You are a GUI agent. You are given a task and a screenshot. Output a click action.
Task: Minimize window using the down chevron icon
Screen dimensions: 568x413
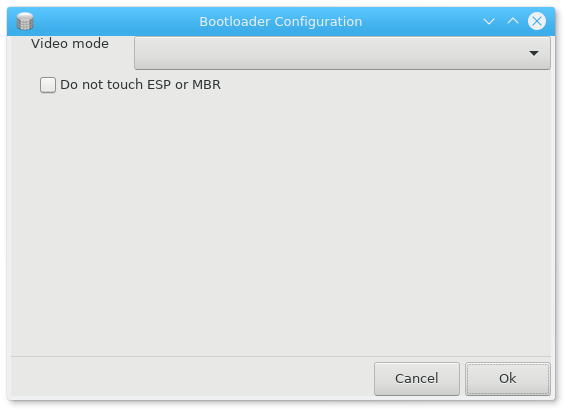(489, 21)
